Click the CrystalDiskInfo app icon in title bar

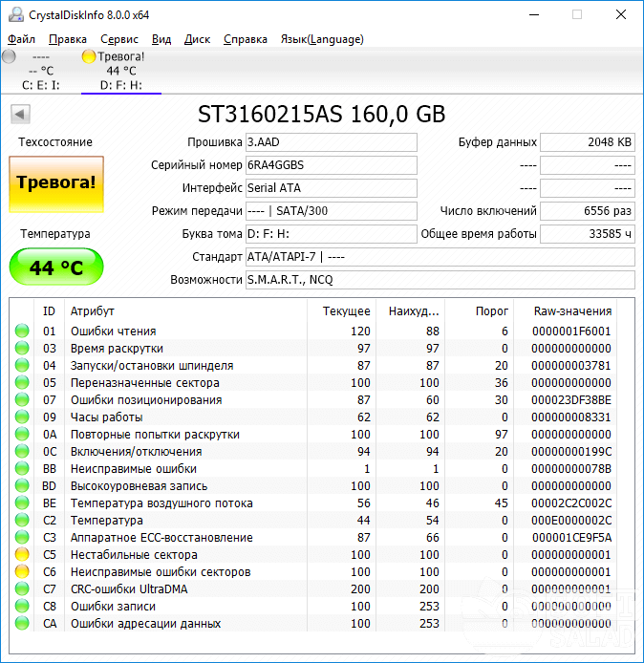click(x=16, y=14)
